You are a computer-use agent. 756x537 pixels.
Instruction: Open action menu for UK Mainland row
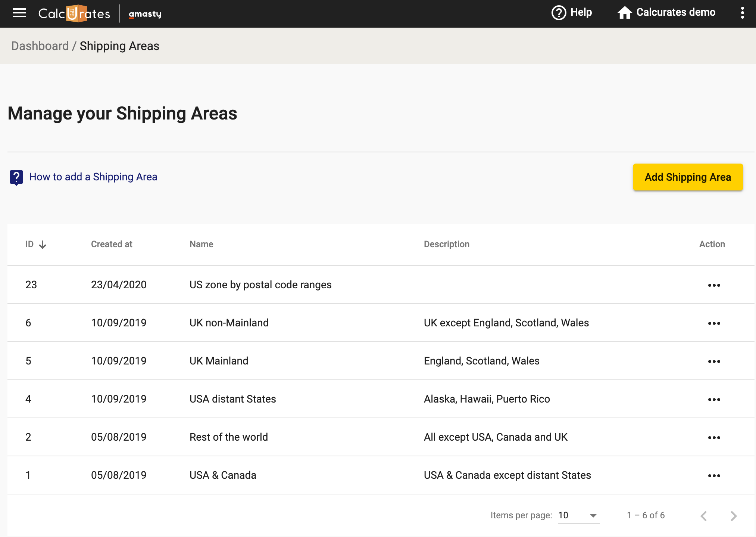click(714, 361)
